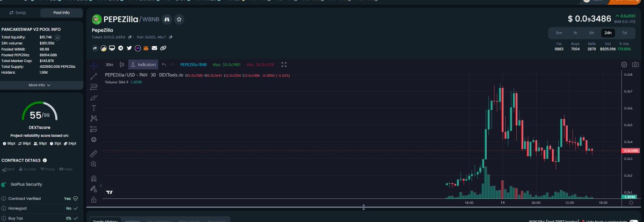Redo the chart action
644x222 pixels.
pos(172,65)
